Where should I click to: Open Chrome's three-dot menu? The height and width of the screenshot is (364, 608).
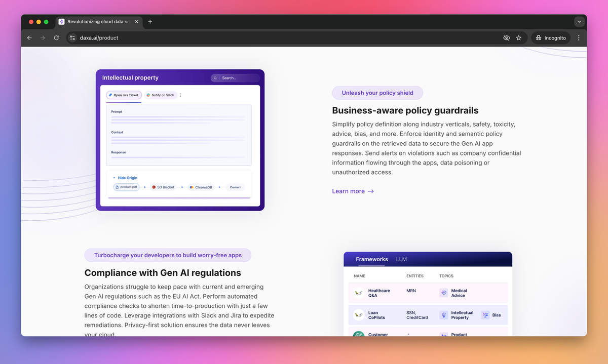point(579,38)
